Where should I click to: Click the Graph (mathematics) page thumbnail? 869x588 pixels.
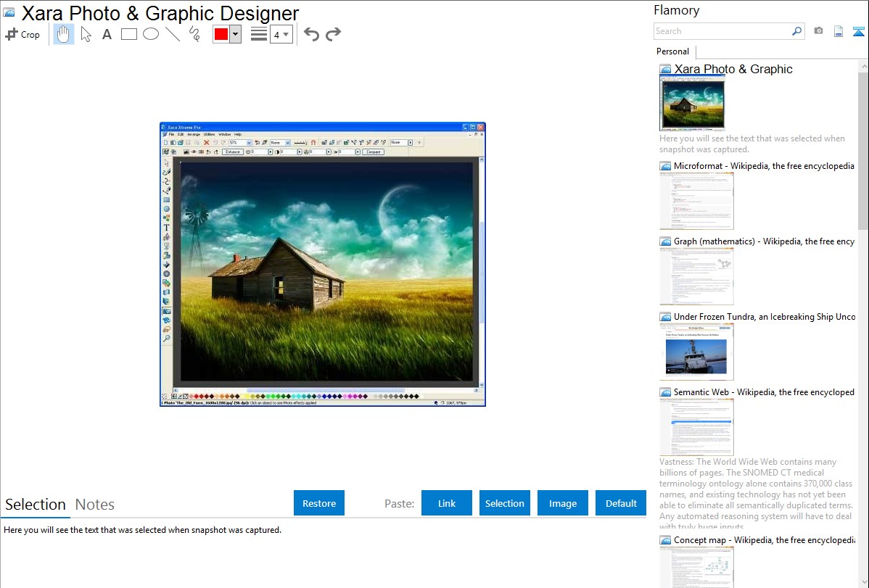pyautogui.click(x=696, y=276)
